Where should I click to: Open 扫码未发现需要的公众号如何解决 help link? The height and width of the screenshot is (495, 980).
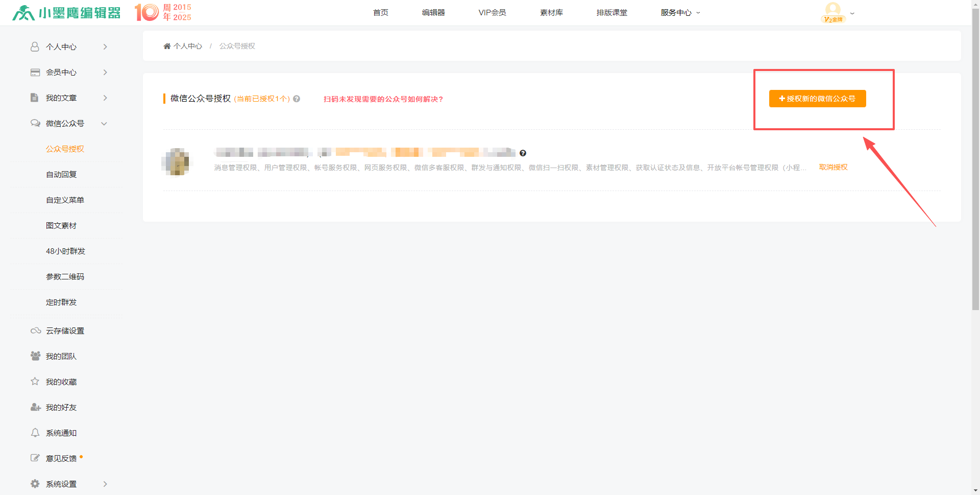click(383, 99)
